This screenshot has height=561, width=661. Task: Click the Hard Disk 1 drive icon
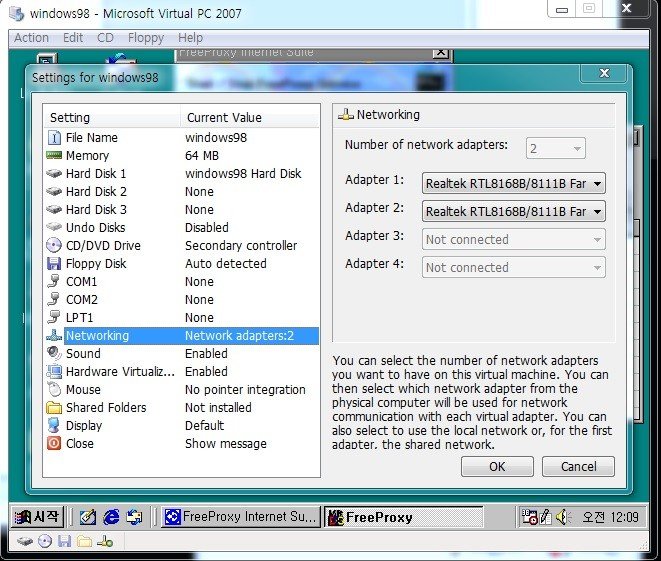54,173
